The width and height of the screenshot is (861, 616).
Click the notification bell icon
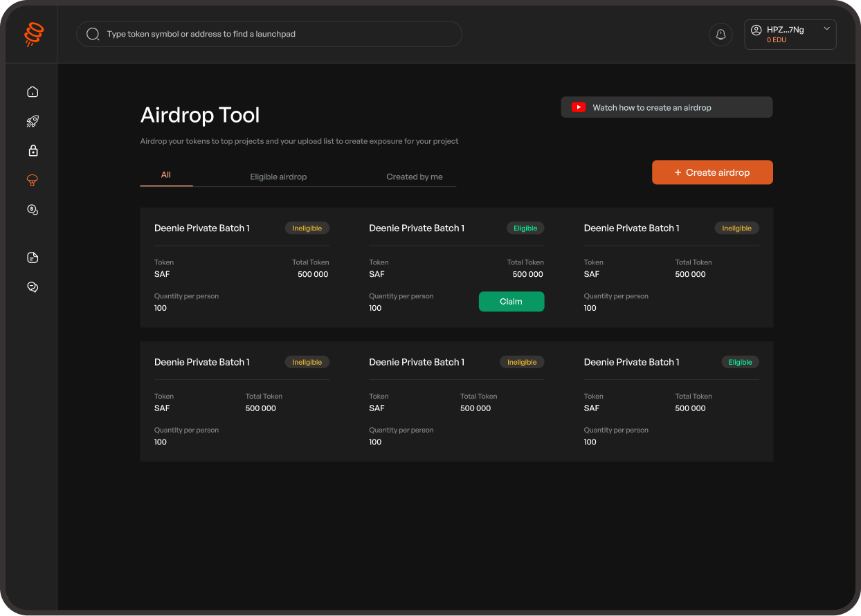pos(720,34)
